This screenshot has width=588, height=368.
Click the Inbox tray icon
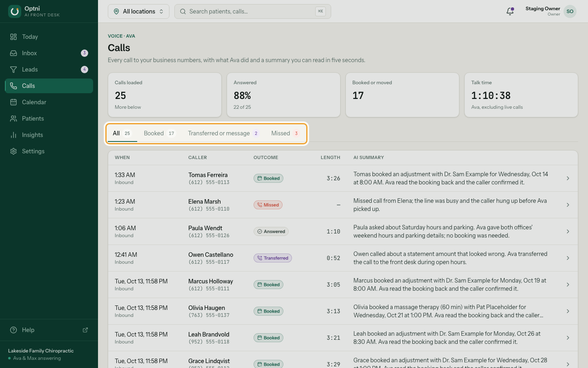(13, 53)
